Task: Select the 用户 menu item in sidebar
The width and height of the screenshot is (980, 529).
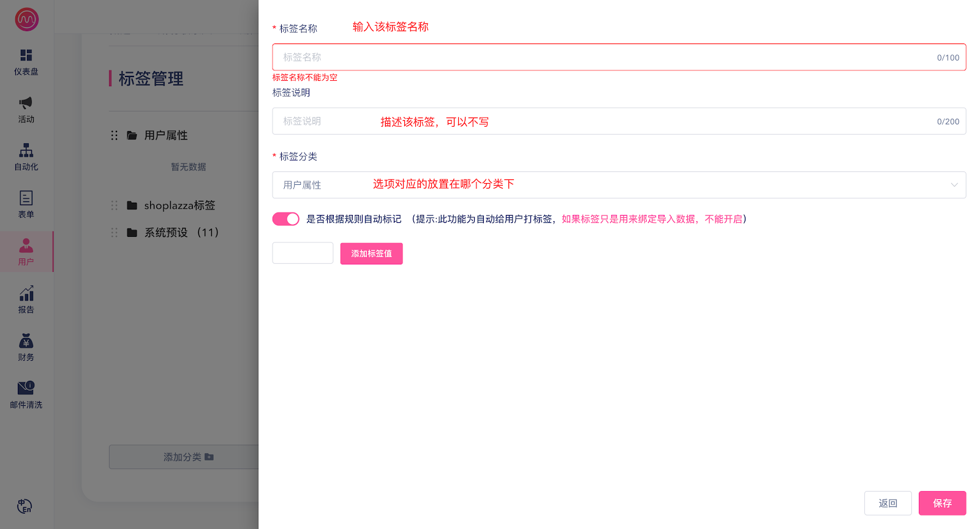Action: 26,251
